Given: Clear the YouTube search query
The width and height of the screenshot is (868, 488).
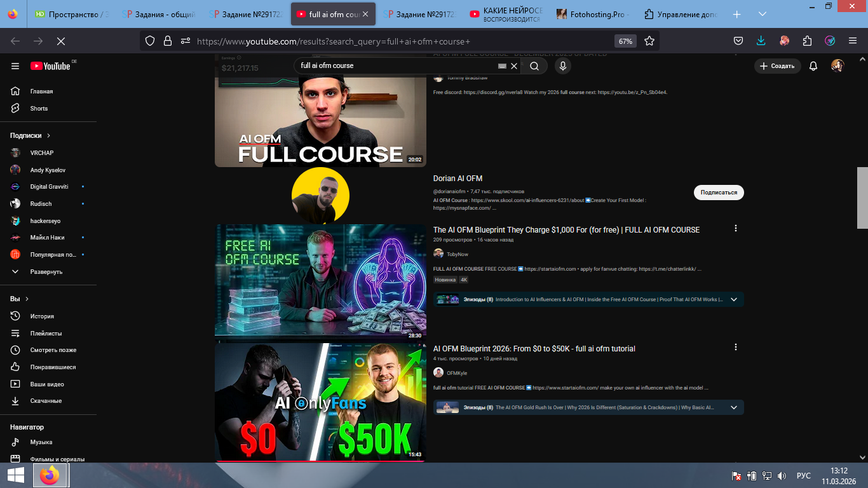Looking at the screenshot, I should point(514,66).
